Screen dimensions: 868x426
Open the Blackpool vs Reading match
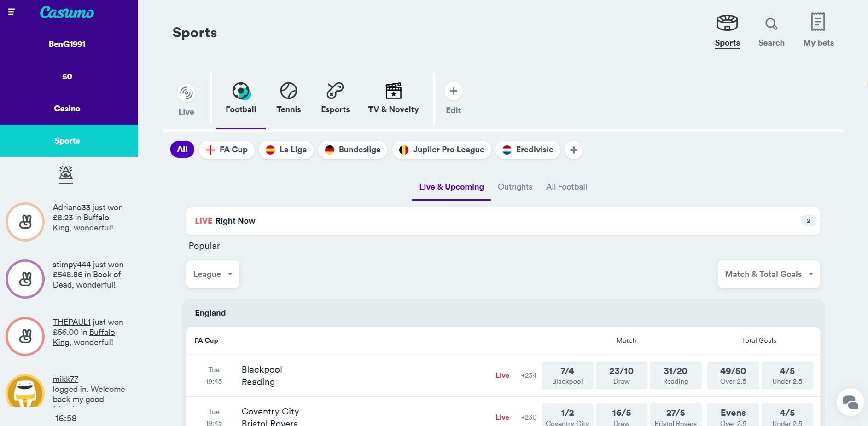point(262,376)
